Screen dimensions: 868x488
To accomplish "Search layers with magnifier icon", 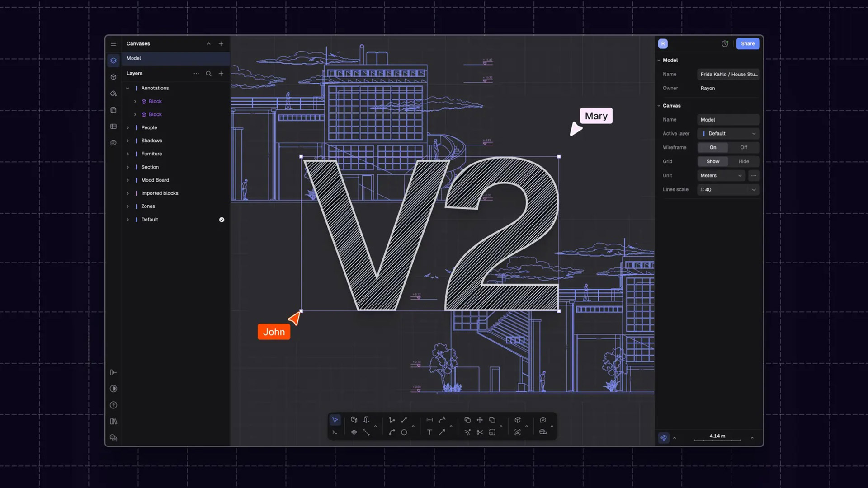I will click(208, 73).
